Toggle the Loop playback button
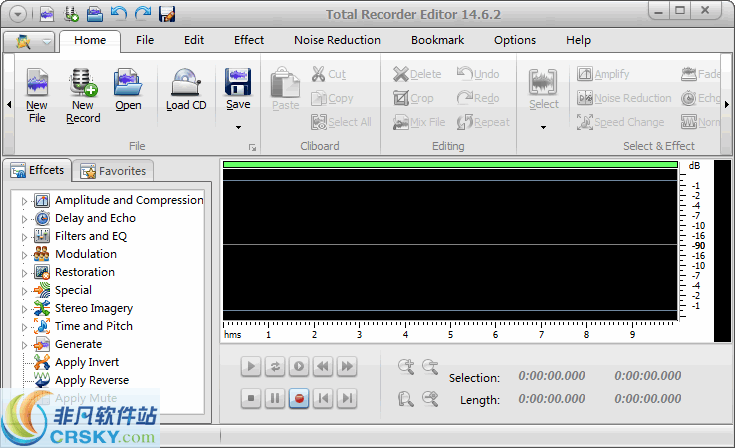The width and height of the screenshot is (735, 448). pos(275,366)
